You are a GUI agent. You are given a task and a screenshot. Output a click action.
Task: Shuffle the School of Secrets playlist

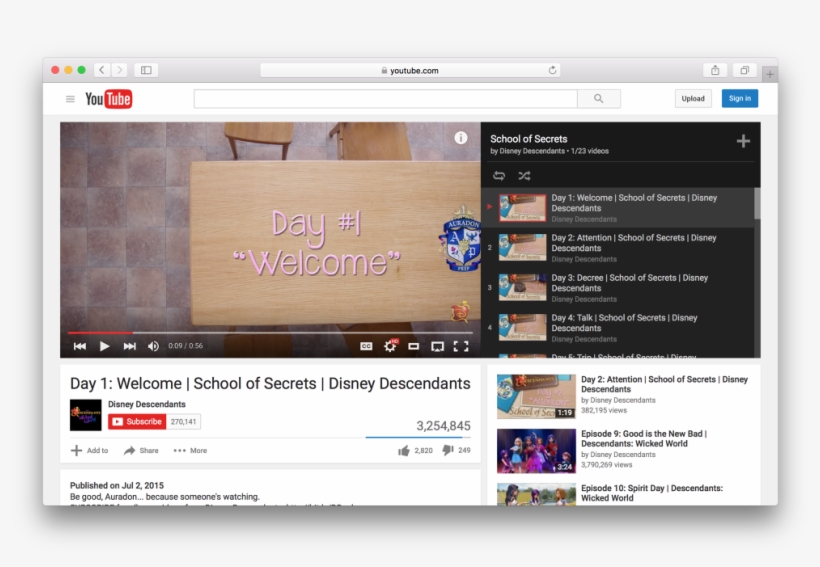tap(524, 175)
